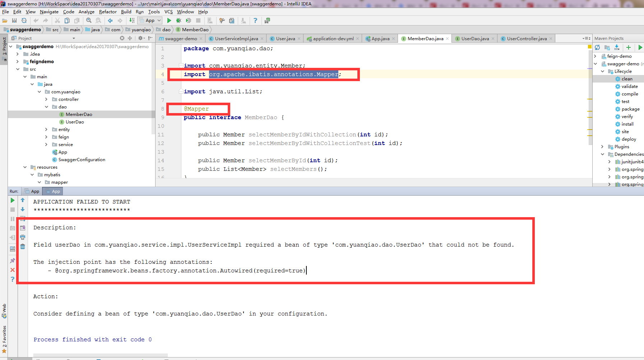Reimport all Maven projects
The width and height of the screenshot is (644, 360).
pos(597,47)
